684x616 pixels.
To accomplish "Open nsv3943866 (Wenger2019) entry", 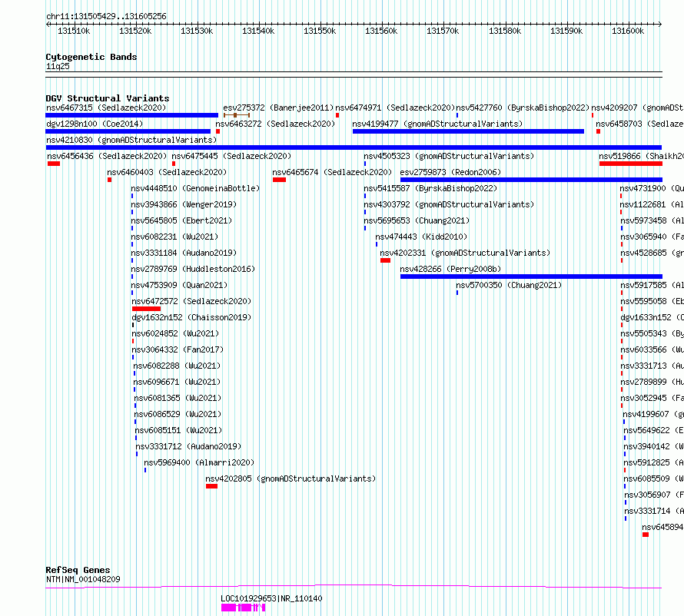I will point(184,204).
